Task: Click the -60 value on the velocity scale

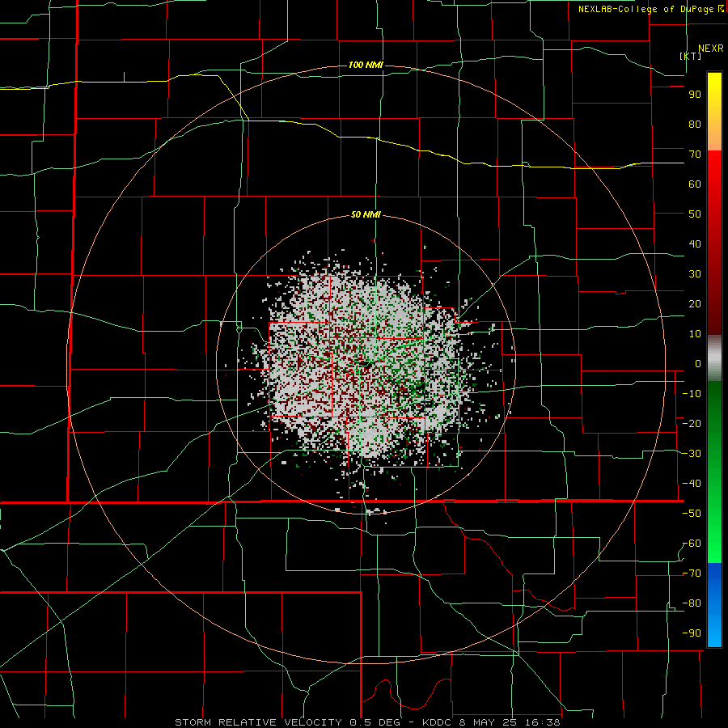Action: pyautogui.click(x=692, y=544)
